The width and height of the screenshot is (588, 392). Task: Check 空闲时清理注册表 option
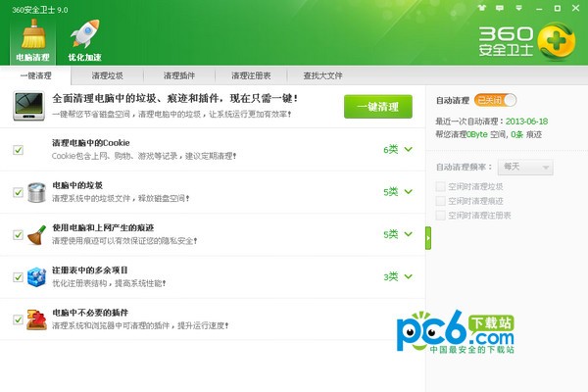point(441,215)
